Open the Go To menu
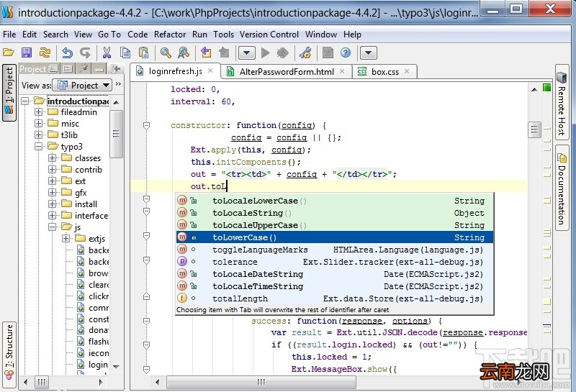This screenshot has height=392, width=576. (109, 35)
